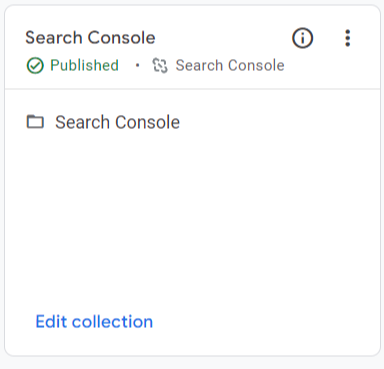Image resolution: width=384 pixels, height=369 pixels.
Task: Open the three-dot more options menu
Action: [x=348, y=38]
